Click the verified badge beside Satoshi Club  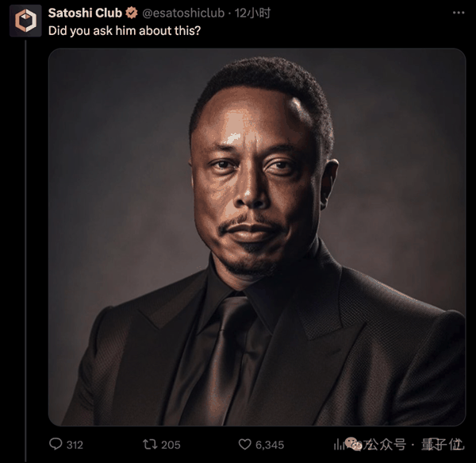(x=132, y=14)
